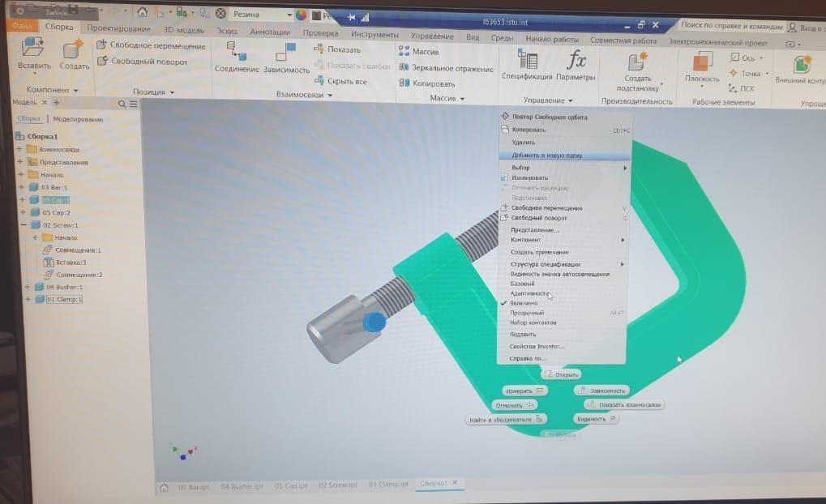Click Копировать in the Массив ribbon panel
The image size is (826, 504).
coord(426,83)
